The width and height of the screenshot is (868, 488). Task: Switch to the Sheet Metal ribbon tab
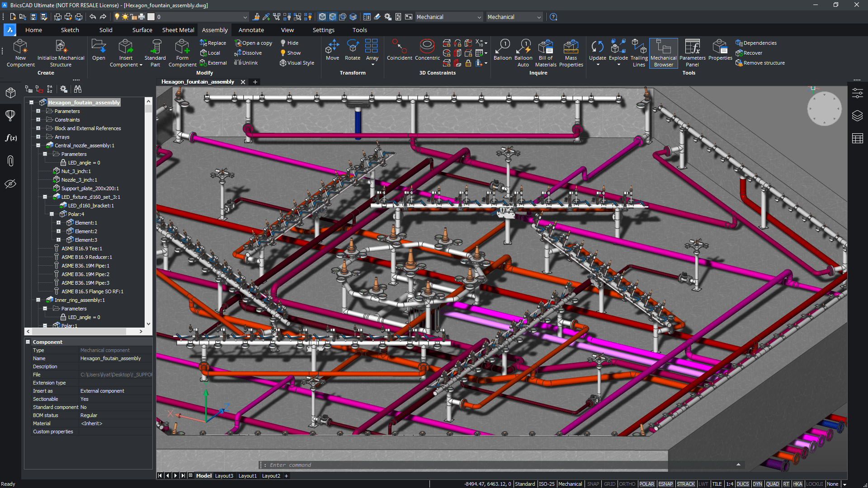pyautogui.click(x=177, y=30)
